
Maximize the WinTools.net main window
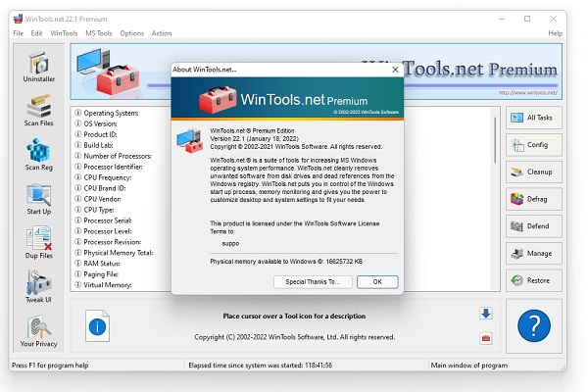pos(527,19)
